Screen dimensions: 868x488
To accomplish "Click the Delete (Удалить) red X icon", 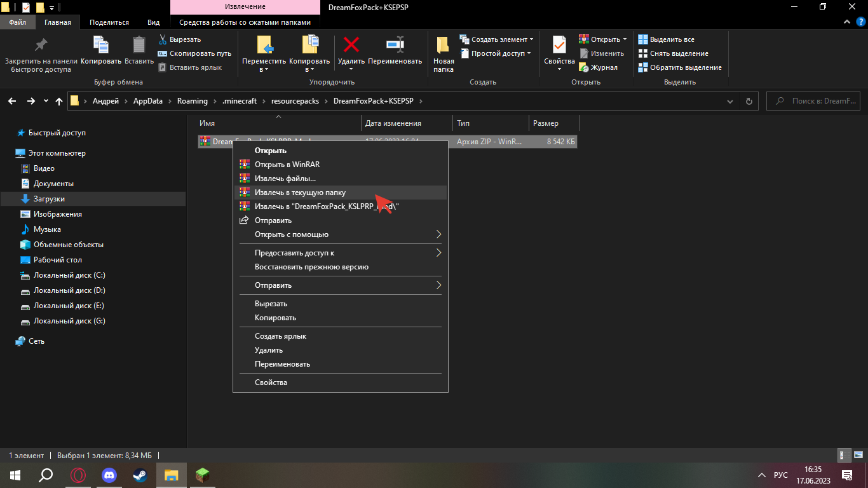I will [x=351, y=46].
